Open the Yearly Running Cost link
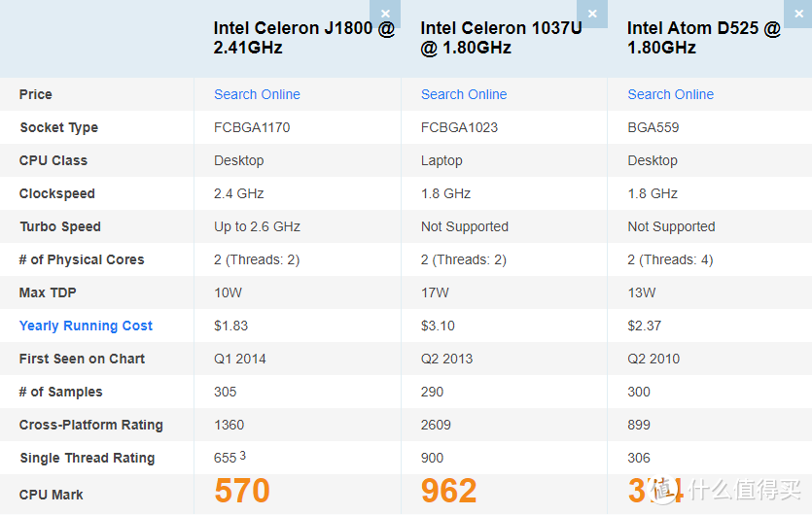Viewport: 812px width, 515px height. (86, 326)
